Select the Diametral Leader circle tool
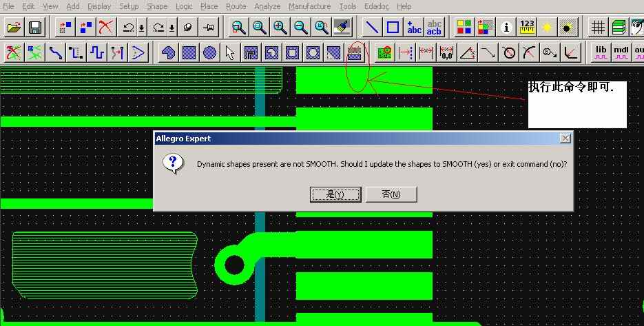Image resolution: width=644 pixels, height=326 pixels. pos(509,52)
